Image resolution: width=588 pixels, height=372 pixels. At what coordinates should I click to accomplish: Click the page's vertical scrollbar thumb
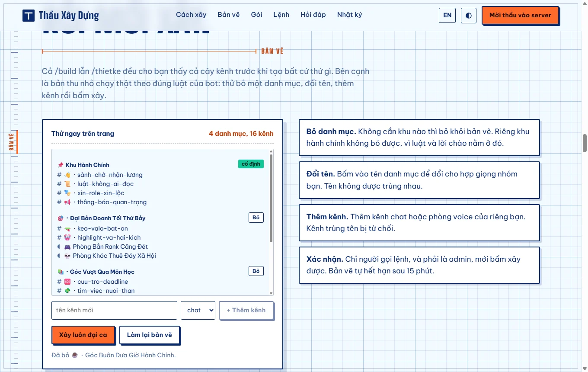[585, 143]
